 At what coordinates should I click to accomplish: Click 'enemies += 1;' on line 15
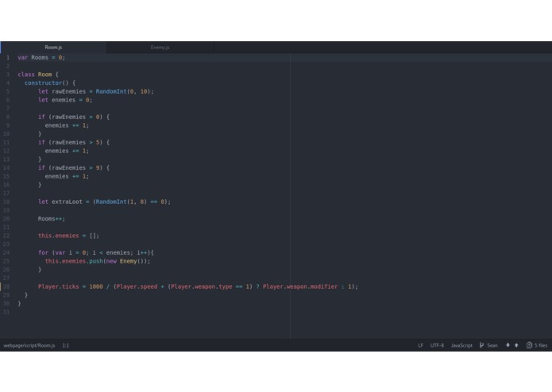[67, 176]
